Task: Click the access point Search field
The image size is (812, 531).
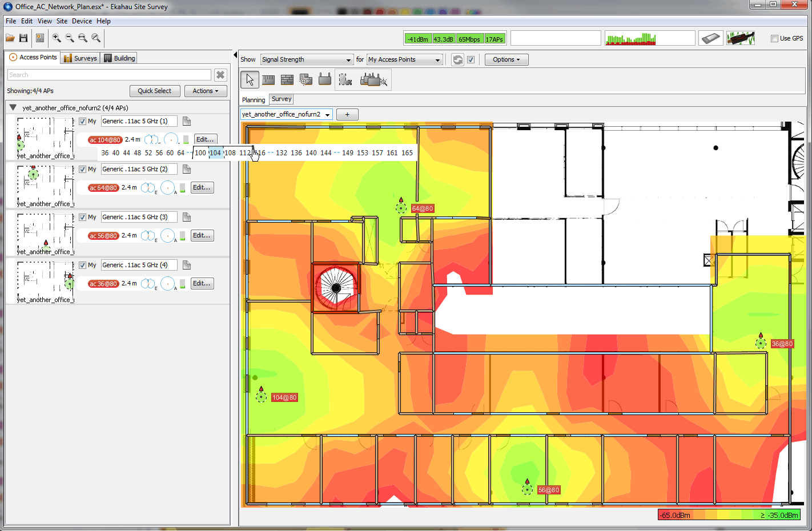Action: [x=108, y=75]
